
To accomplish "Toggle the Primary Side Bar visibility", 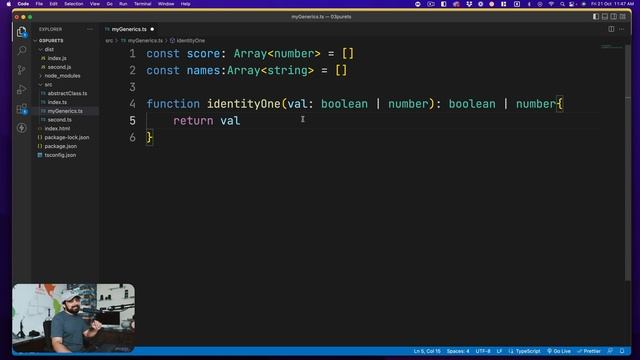I will (596, 17).
